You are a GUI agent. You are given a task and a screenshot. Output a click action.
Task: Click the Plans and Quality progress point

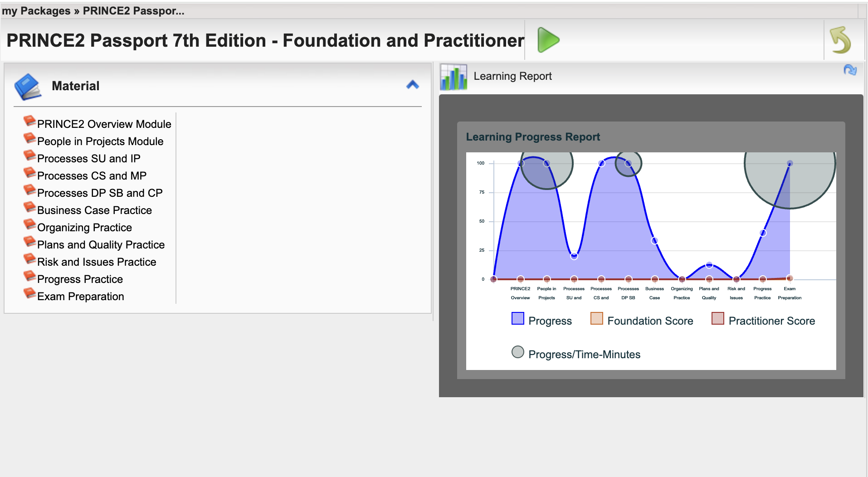pyautogui.click(x=709, y=265)
